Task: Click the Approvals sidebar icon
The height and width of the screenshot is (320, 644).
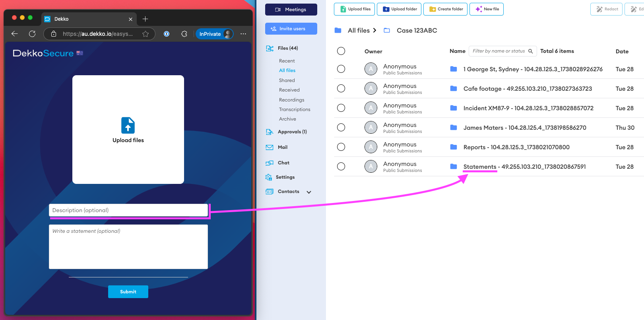Action: coord(270,132)
